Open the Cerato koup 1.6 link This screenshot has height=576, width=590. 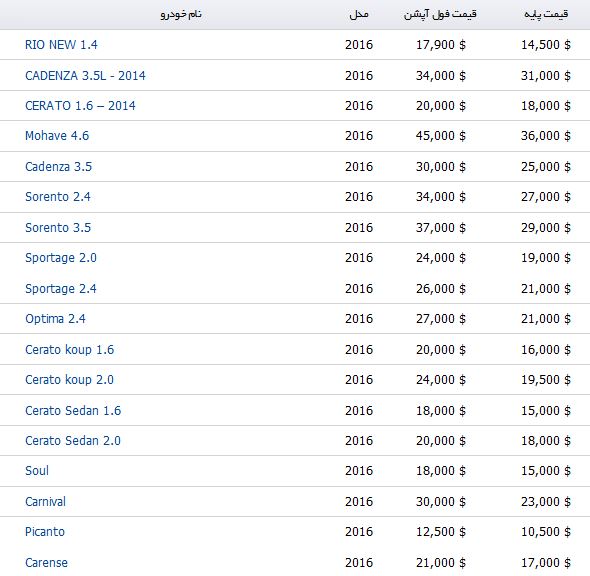coord(70,350)
